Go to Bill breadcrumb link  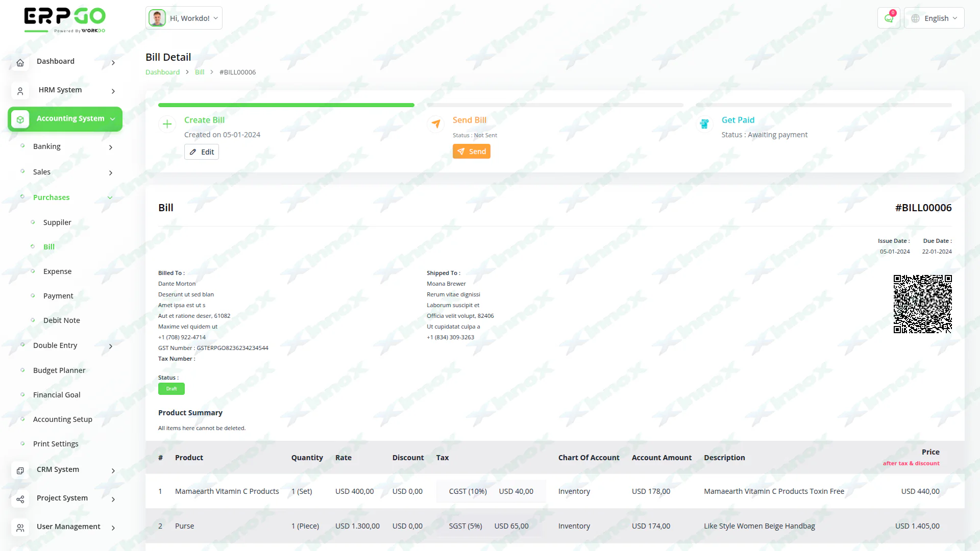click(200, 72)
